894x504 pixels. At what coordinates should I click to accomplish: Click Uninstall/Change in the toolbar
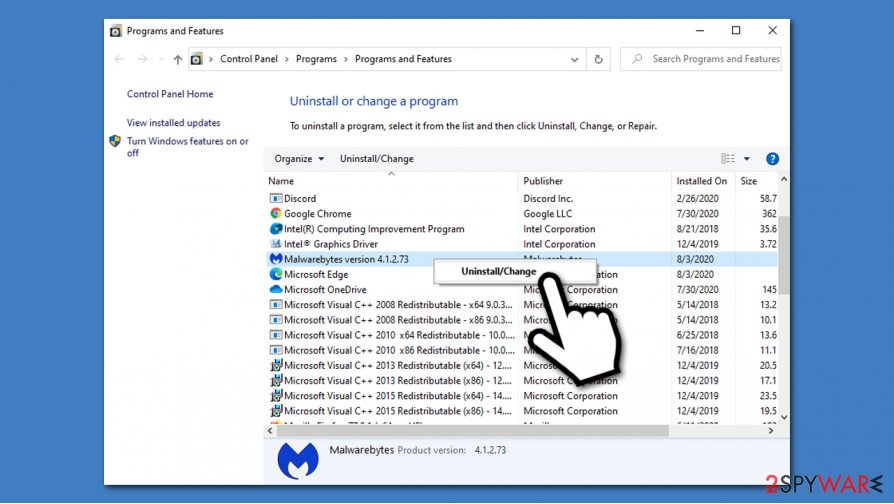click(x=377, y=159)
